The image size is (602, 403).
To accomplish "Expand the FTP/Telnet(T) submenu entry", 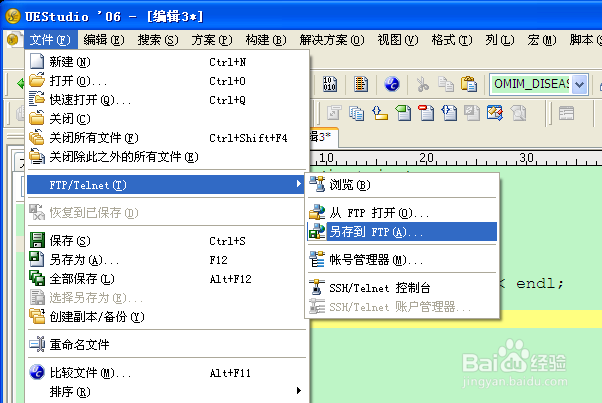I will pyautogui.click(x=165, y=185).
